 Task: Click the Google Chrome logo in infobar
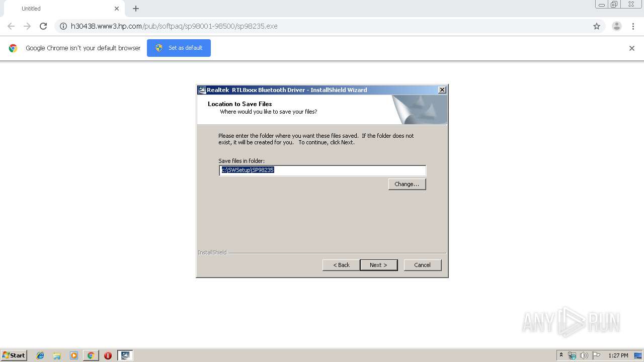pyautogui.click(x=13, y=48)
